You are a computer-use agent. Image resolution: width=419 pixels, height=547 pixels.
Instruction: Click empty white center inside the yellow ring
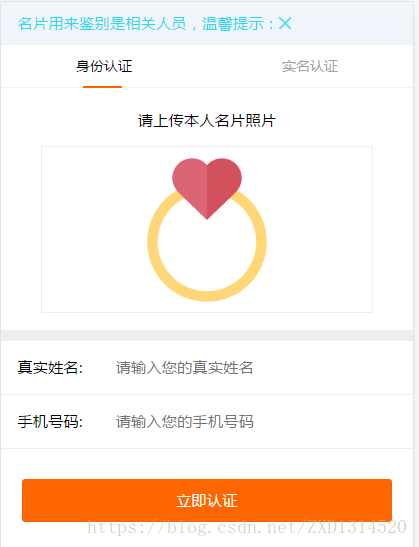[207, 253]
